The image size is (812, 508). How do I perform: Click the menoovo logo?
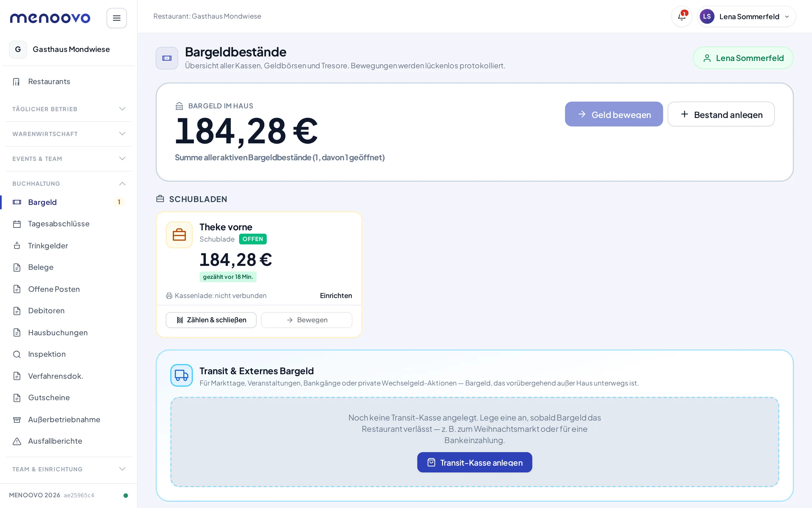pos(50,18)
